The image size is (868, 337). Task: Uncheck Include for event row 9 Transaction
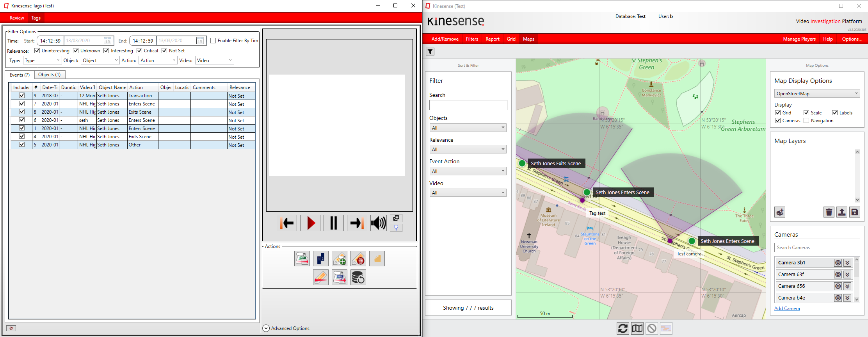coord(22,95)
